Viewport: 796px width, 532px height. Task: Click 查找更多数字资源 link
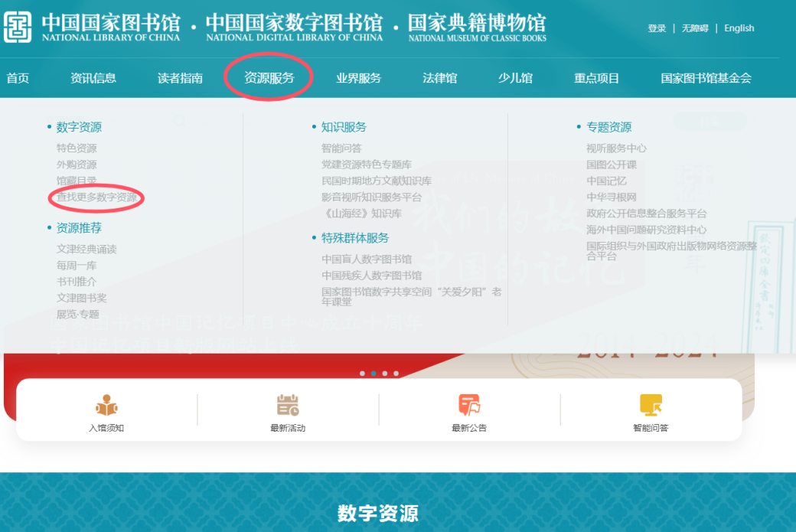pos(97,197)
